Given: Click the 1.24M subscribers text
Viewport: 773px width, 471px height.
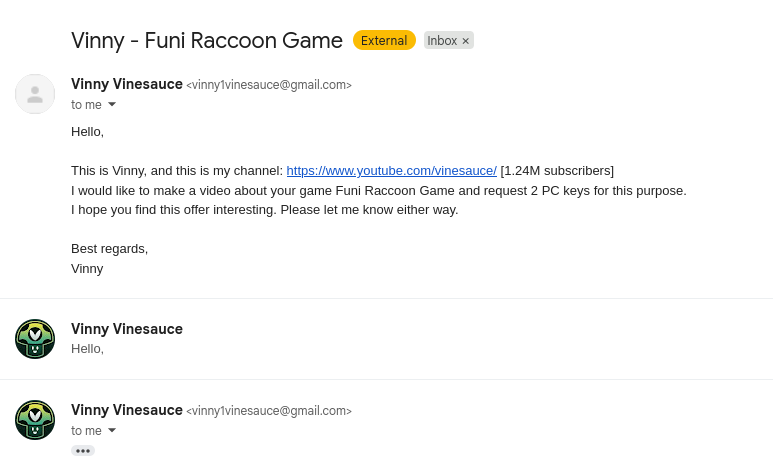Looking at the screenshot, I should 557,171.
